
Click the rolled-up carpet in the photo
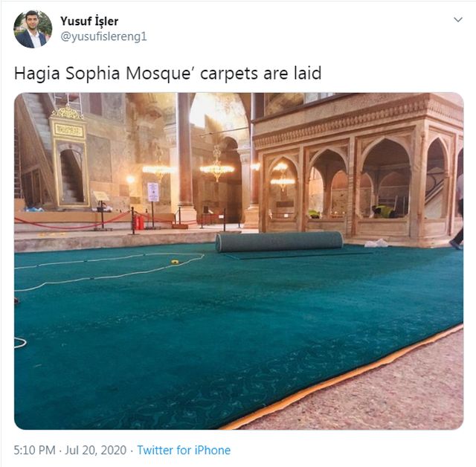click(280, 241)
